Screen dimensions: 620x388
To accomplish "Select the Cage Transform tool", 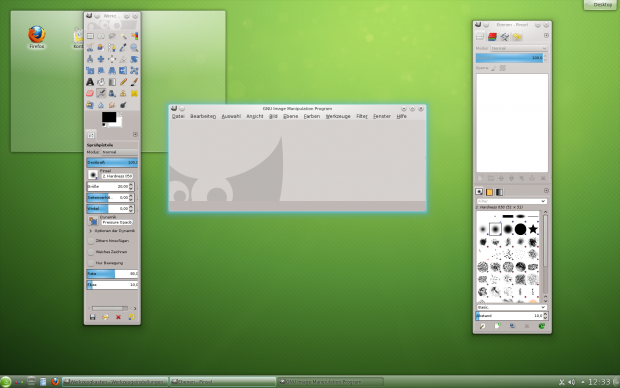I will coord(134,70).
